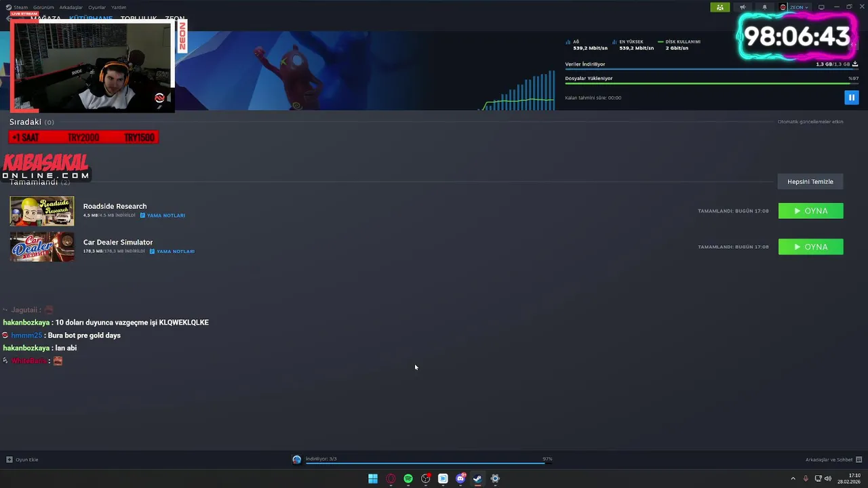Open the Car Dealer Simulator thumbnail
This screenshot has height=488, width=868.
click(42, 247)
